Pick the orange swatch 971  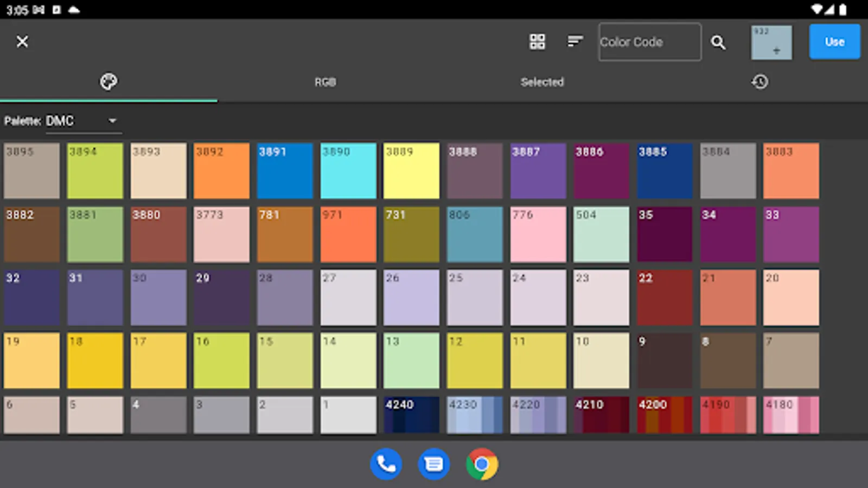(x=348, y=234)
